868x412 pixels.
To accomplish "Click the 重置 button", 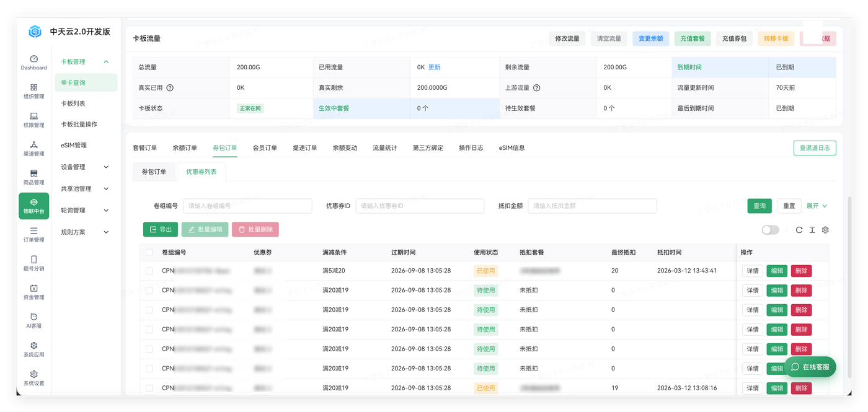I will [789, 206].
